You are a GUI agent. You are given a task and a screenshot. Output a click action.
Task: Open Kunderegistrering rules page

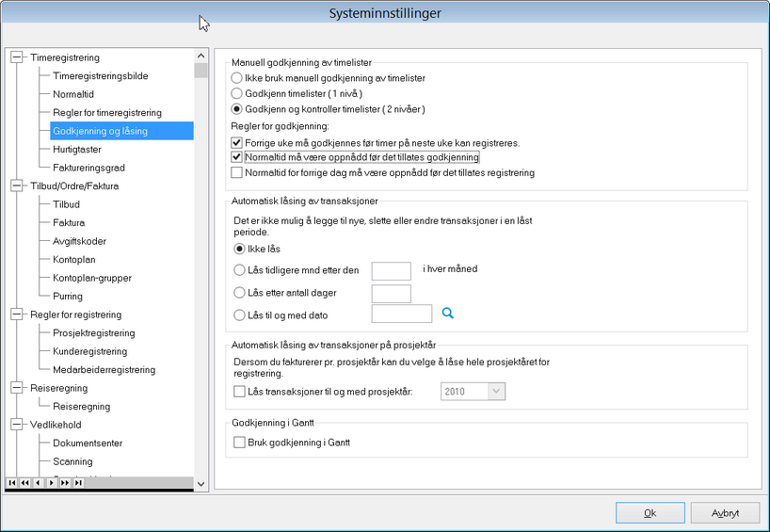[x=89, y=352]
